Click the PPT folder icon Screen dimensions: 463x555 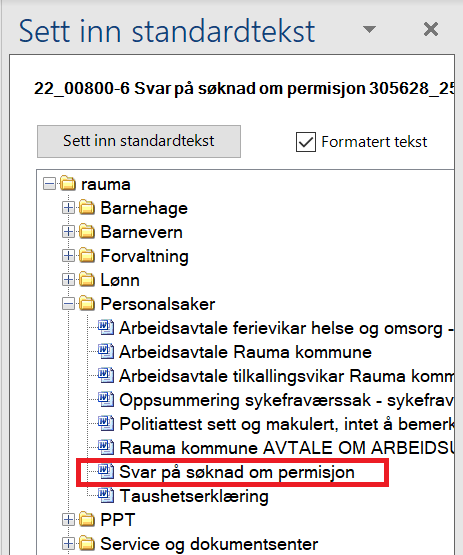tap(87, 519)
